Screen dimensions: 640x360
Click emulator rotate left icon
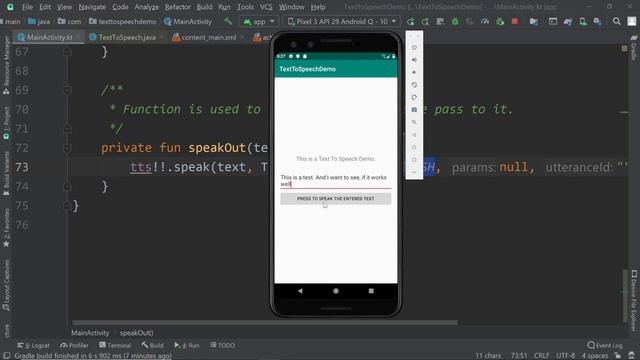(x=414, y=85)
